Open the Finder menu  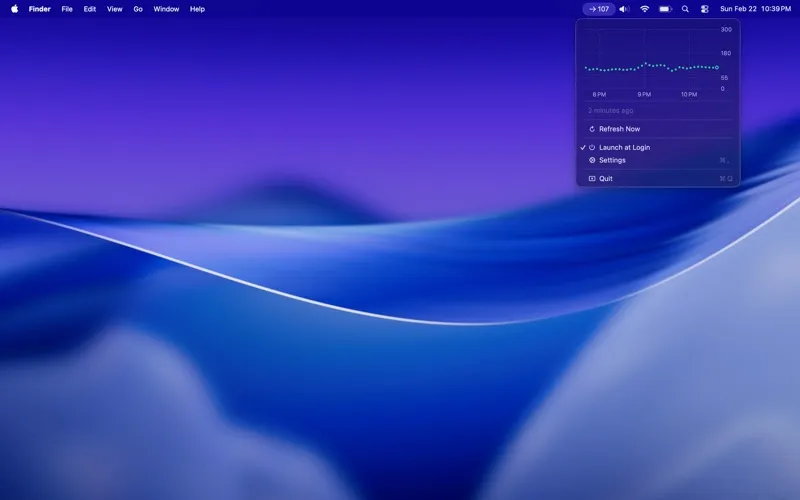coord(39,9)
